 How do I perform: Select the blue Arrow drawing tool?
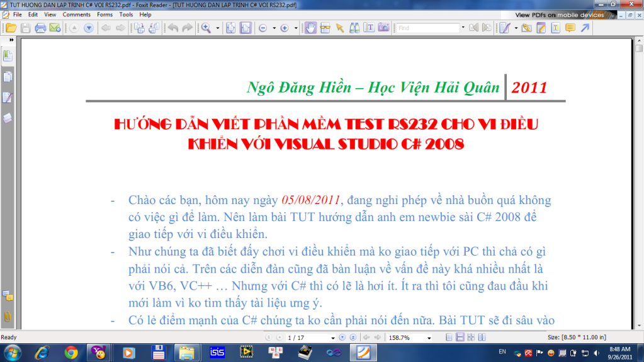(585, 28)
